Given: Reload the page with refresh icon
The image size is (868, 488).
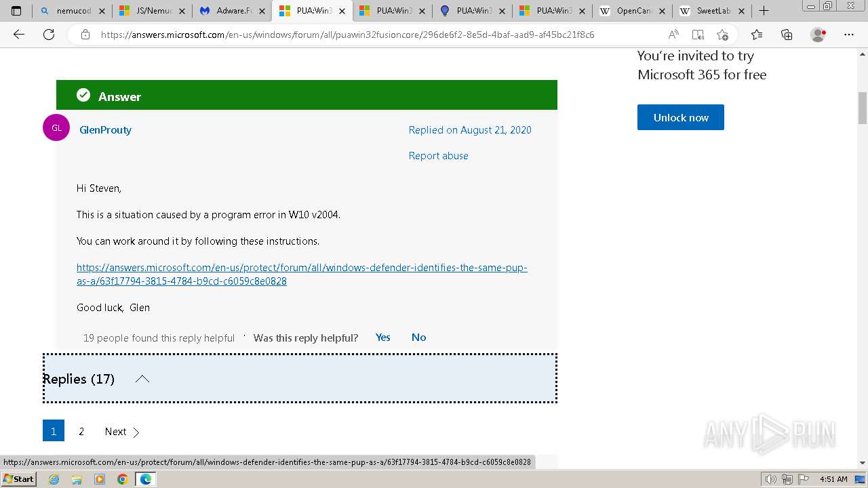Looking at the screenshot, I should point(49,35).
